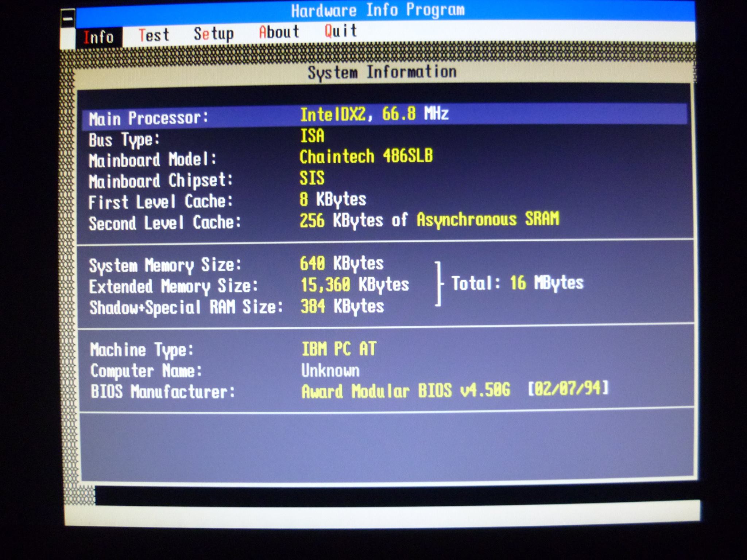Click the 'IntelDX2, 66.8 MHz' value

pyautogui.click(x=374, y=114)
